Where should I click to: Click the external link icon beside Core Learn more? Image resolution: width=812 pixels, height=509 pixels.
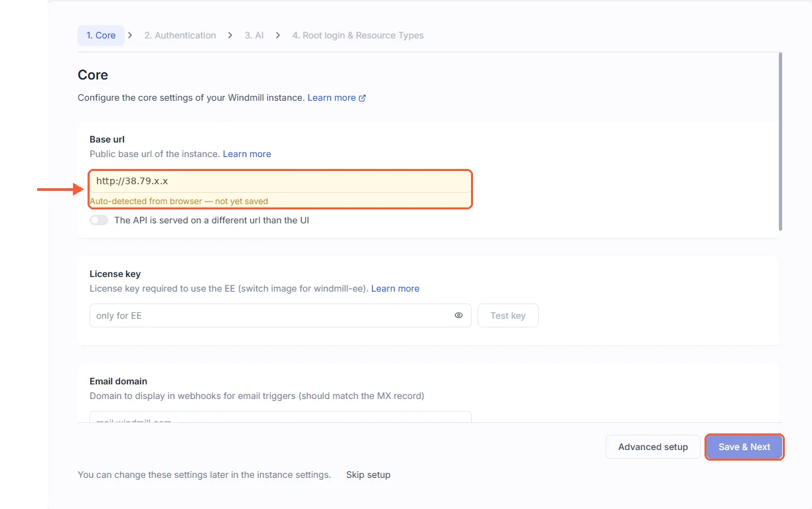[362, 98]
